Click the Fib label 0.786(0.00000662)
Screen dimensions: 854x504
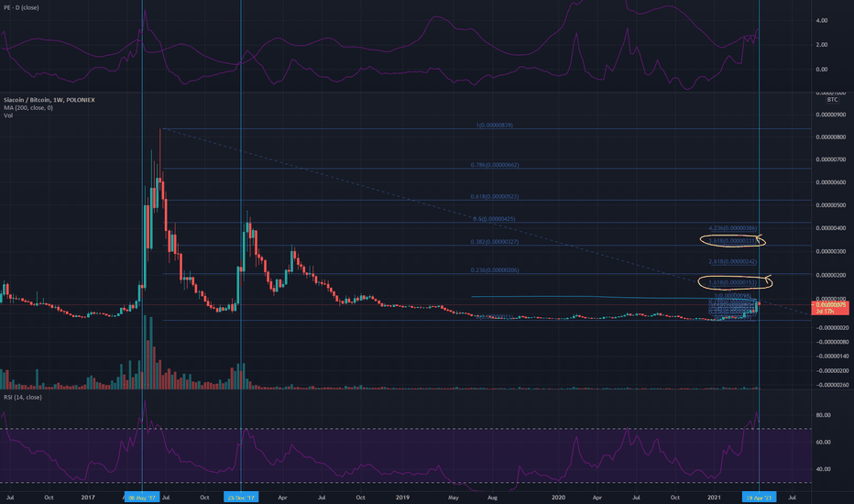pyautogui.click(x=495, y=165)
